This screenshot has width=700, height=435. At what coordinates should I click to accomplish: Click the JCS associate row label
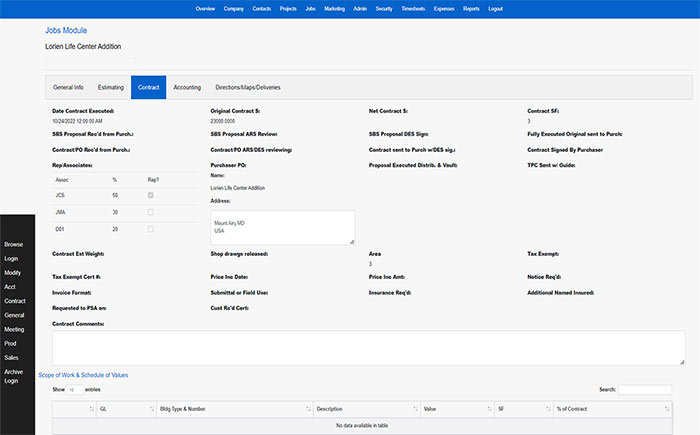60,195
